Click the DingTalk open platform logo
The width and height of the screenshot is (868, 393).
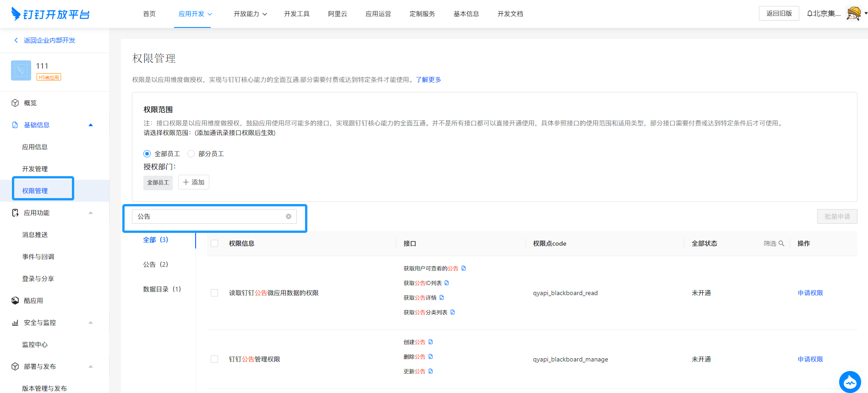click(50, 14)
